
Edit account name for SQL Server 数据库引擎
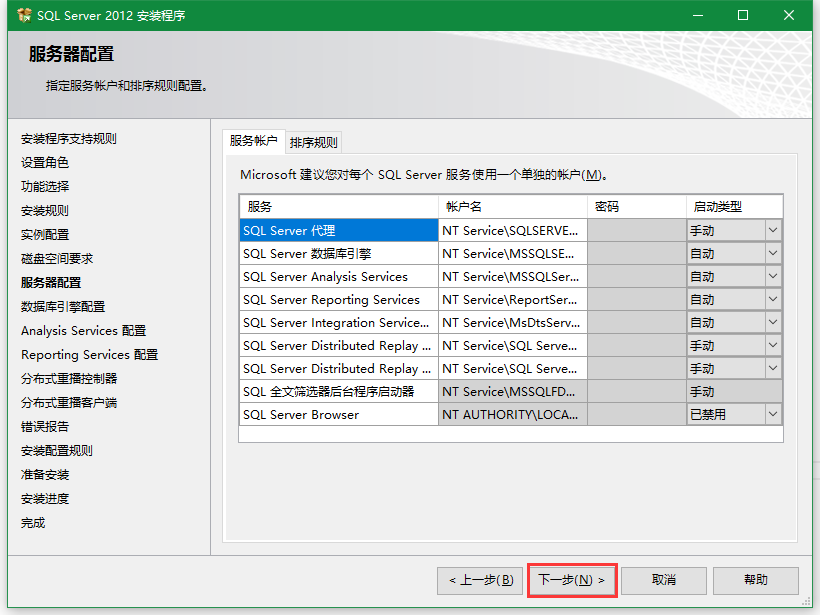click(x=511, y=253)
